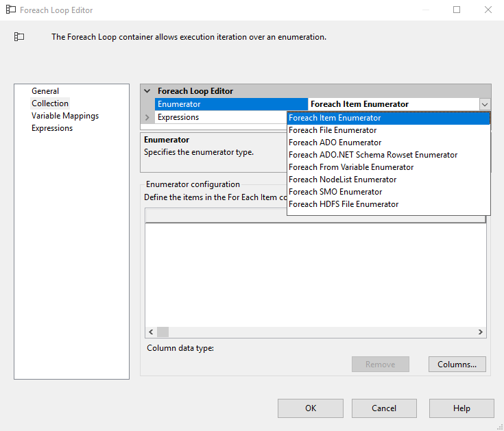The image size is (504, 431).
Task: Pick Foreach ADO Enumerator option
Action: (x=335, y=143)
